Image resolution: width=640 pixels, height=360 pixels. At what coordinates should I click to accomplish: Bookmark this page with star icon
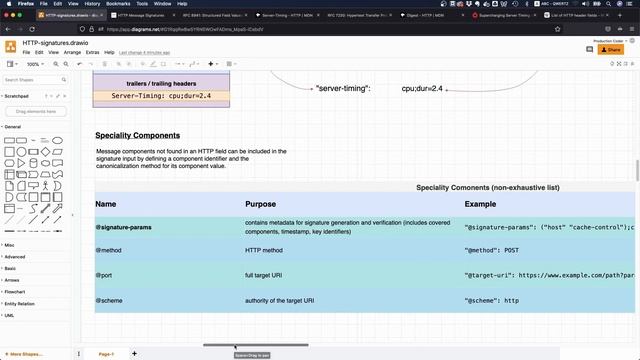[558, 29]
